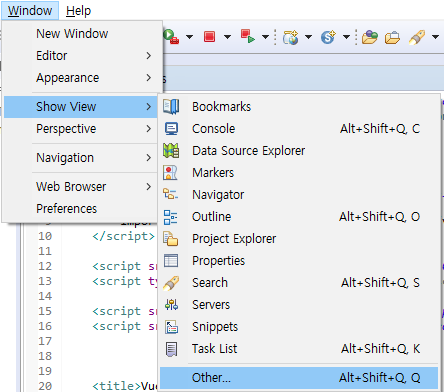Screen dimensions: 444x392
Task: Select the Servers label in submenu
Action: pos(211,305)
